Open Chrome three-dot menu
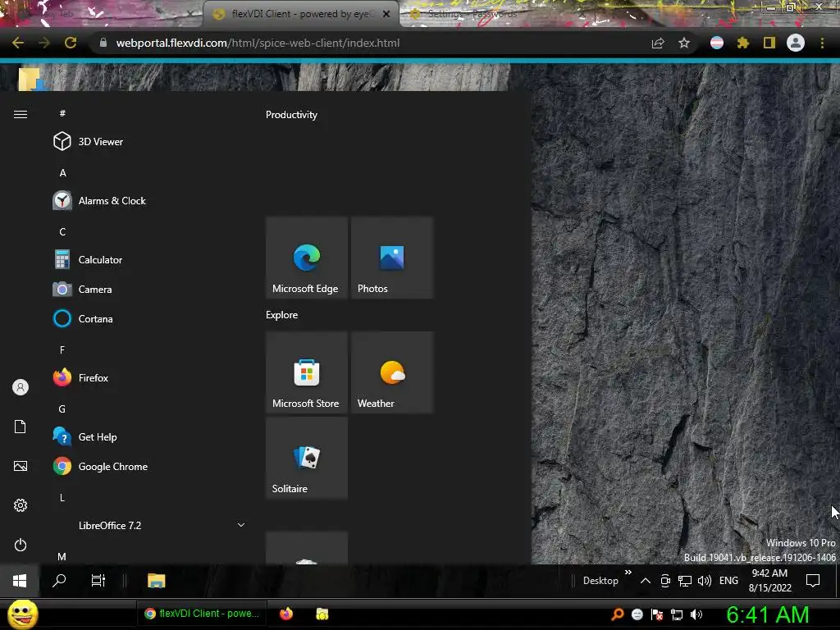Viewport: 840px width, 630px height. coord(822,43)
